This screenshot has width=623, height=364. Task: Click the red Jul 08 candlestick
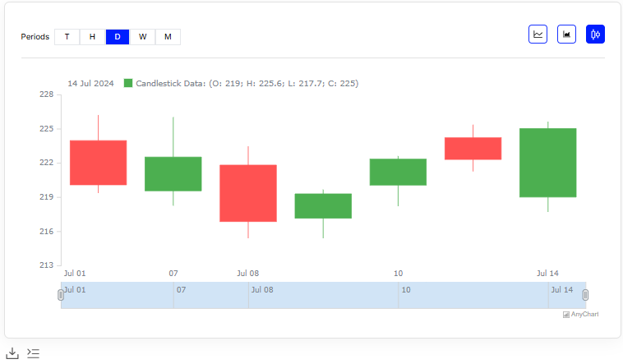click(x=248, y=193)
